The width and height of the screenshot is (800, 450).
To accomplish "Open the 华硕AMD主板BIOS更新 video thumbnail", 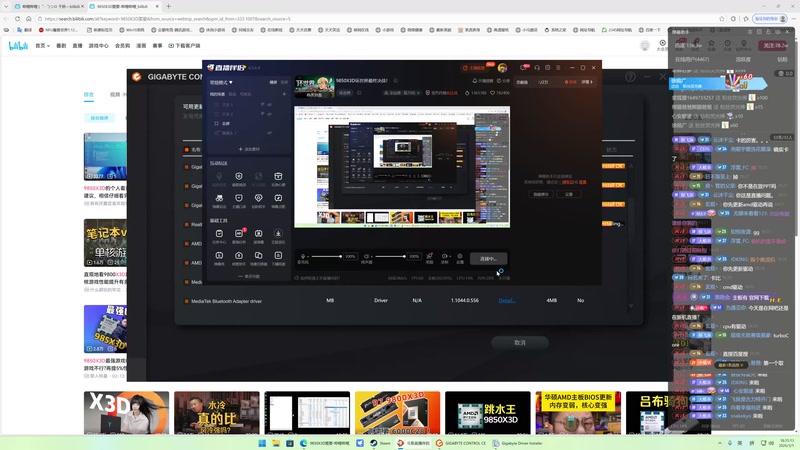I will tap(578, 413).
